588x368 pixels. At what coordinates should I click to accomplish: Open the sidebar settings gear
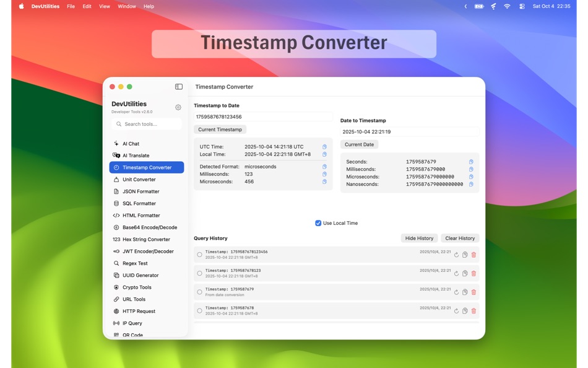pyautogui.click(x=178, y=107)
